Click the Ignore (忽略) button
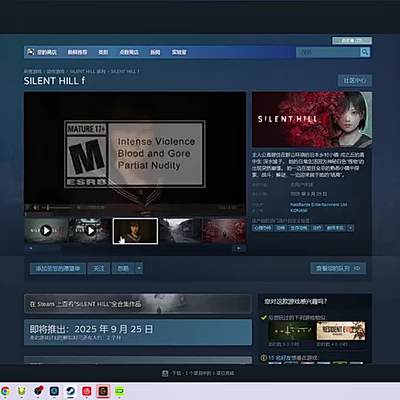 pos(123,268)
